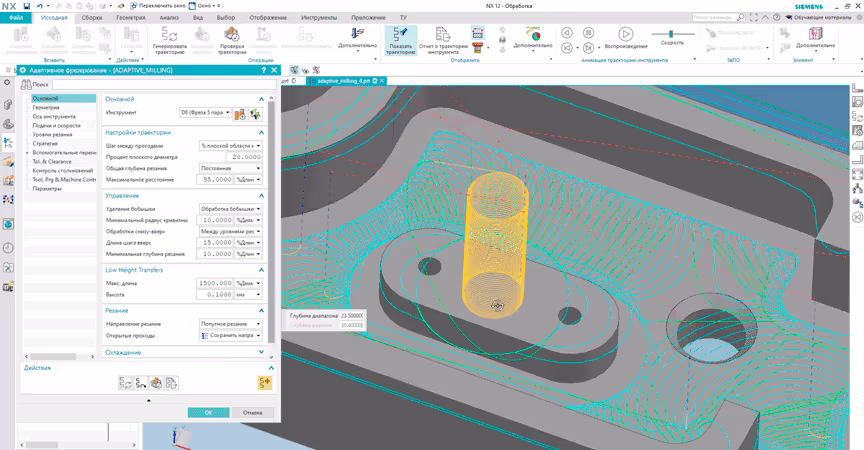This screenshot has height=450, width=864.
Task: Play the tool path animation
Action: pos(625,34)
